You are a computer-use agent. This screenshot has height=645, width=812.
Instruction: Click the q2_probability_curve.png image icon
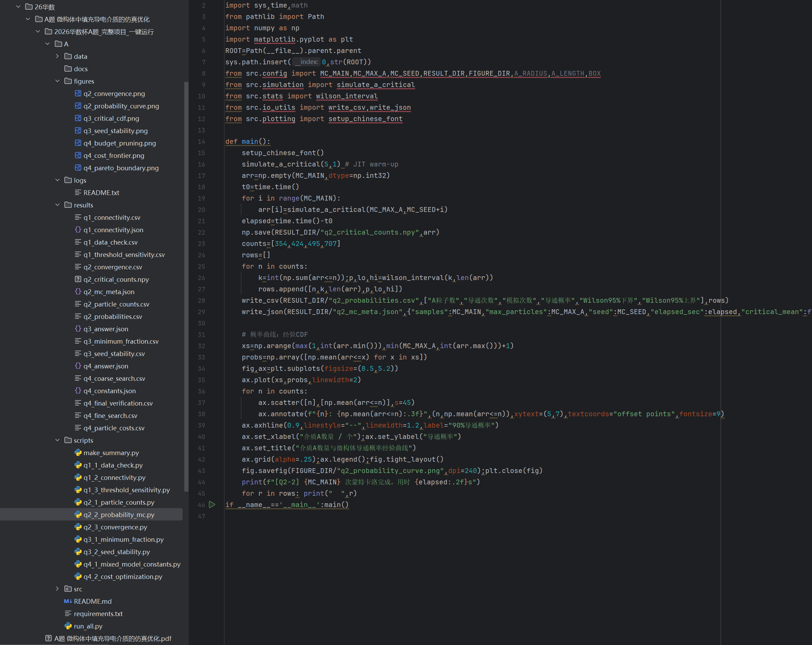click(x=78, y=106)
